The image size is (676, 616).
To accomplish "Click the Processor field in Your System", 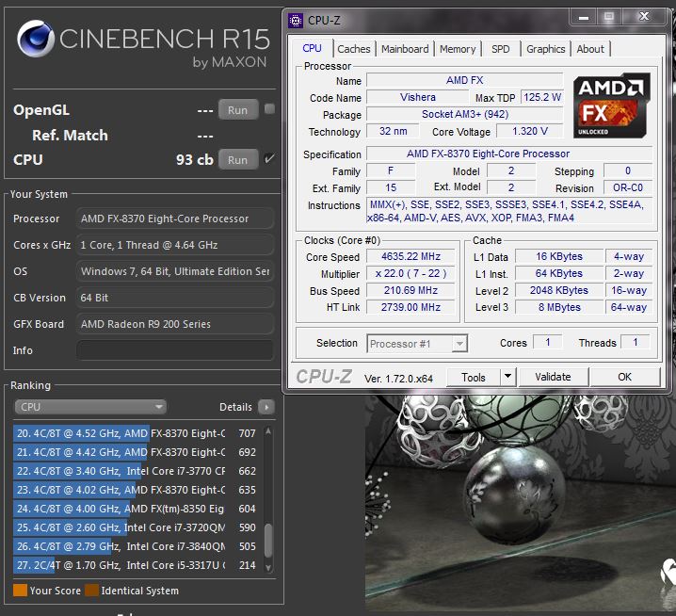I will (x=175, y=219).
